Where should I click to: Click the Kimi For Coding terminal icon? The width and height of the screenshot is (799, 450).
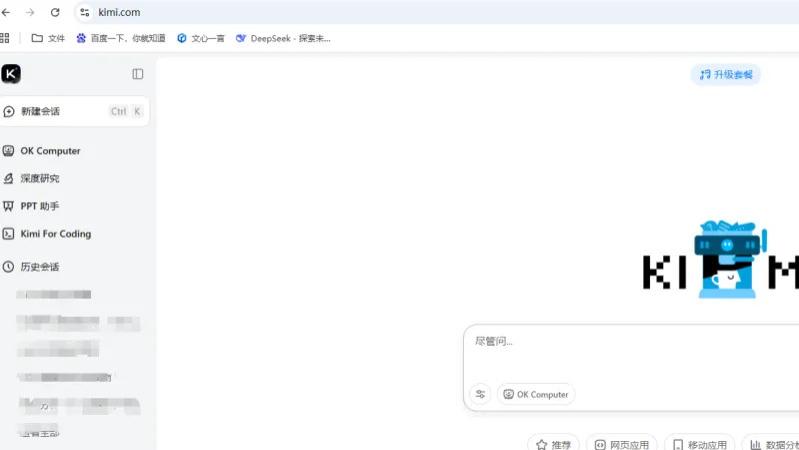click(8, 234)
